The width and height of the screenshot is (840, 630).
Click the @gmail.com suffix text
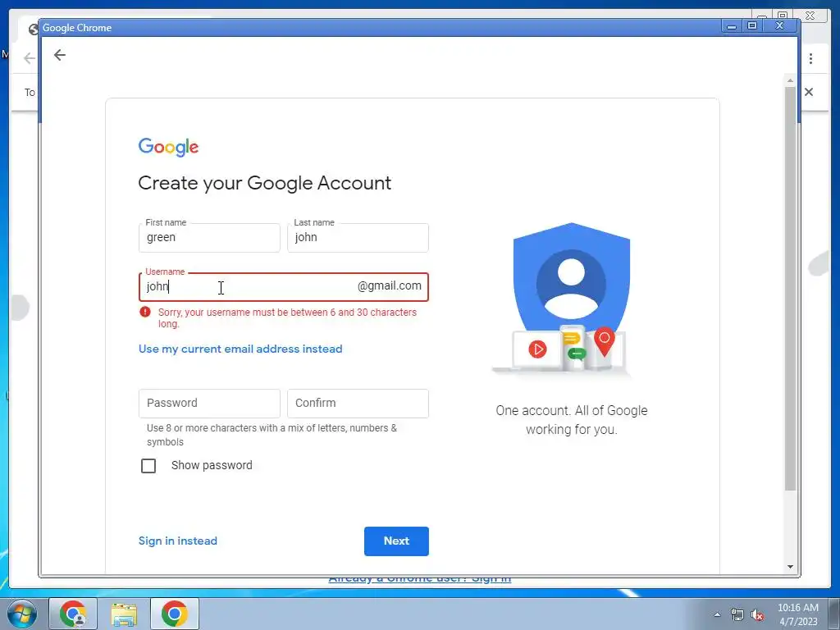(x=390, y=286)
